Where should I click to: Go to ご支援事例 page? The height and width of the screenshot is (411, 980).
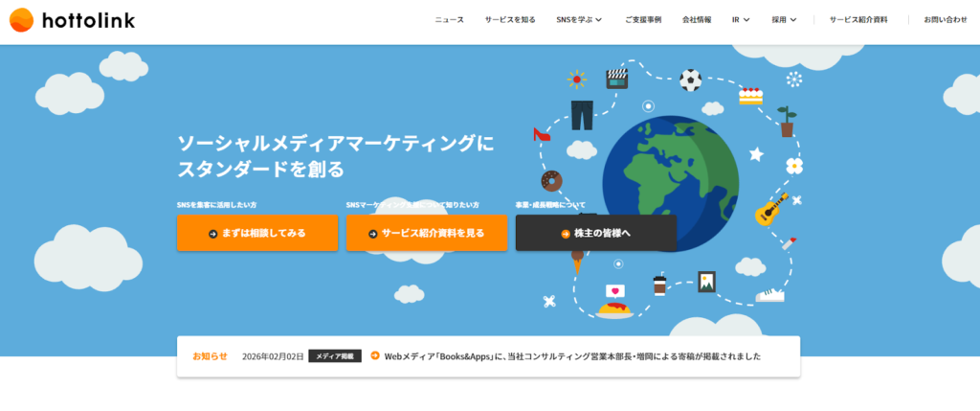pyautogui.click(x=642, y=20)
